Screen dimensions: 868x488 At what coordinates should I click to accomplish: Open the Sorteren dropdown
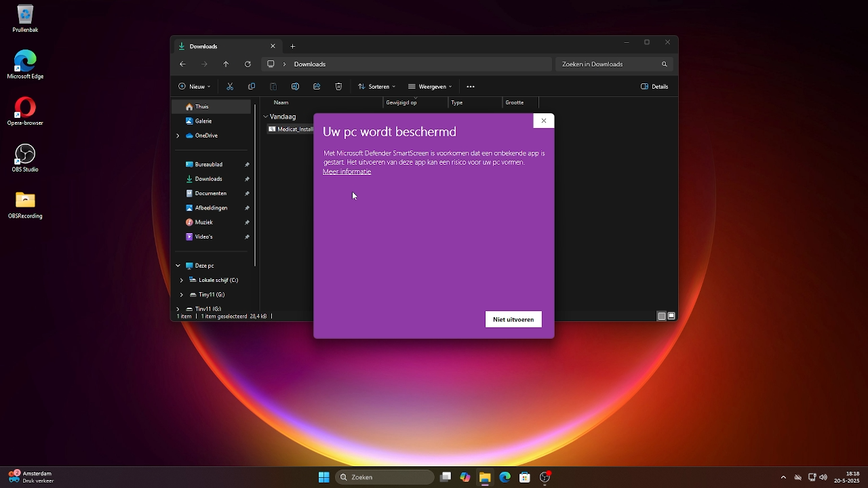[x=376, y=87]
